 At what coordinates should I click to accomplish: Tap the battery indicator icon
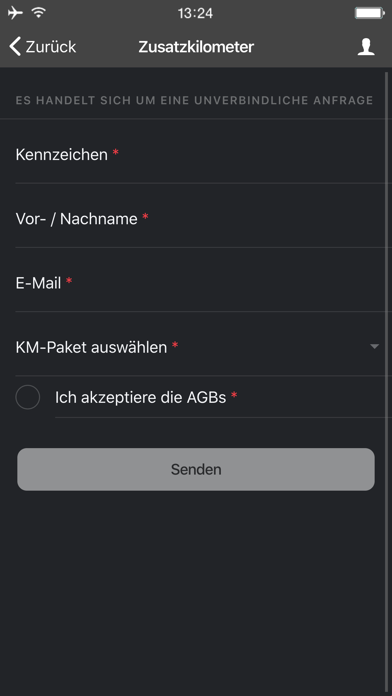tap(369, 13)
